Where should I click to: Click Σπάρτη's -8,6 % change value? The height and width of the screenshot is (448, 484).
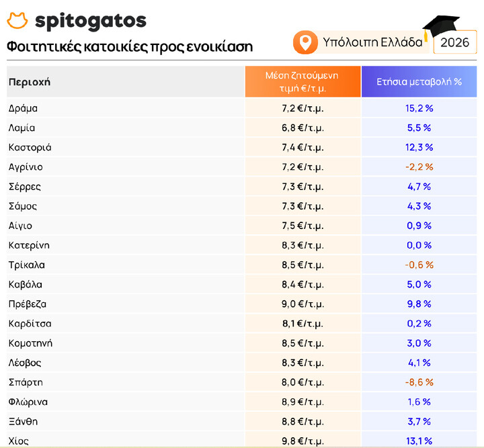tap(419, 382)
